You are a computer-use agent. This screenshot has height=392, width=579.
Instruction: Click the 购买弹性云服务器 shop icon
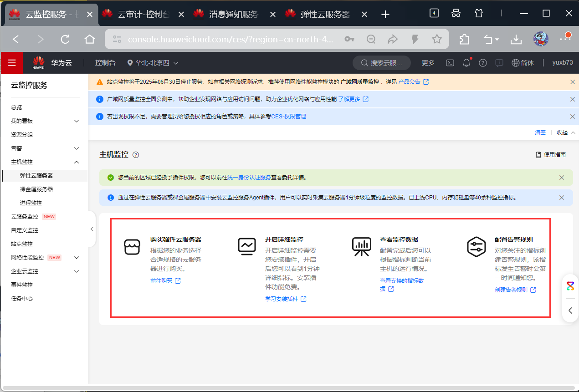click(132, 247)
